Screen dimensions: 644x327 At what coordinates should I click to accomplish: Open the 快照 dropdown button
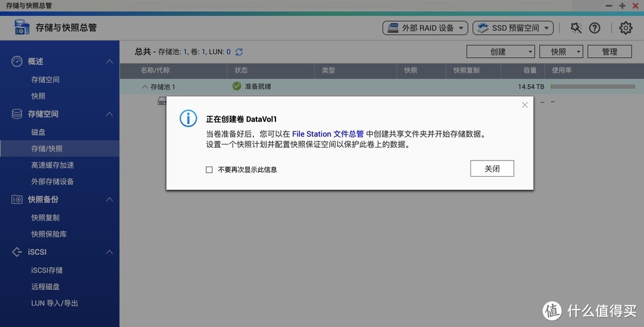561,52
